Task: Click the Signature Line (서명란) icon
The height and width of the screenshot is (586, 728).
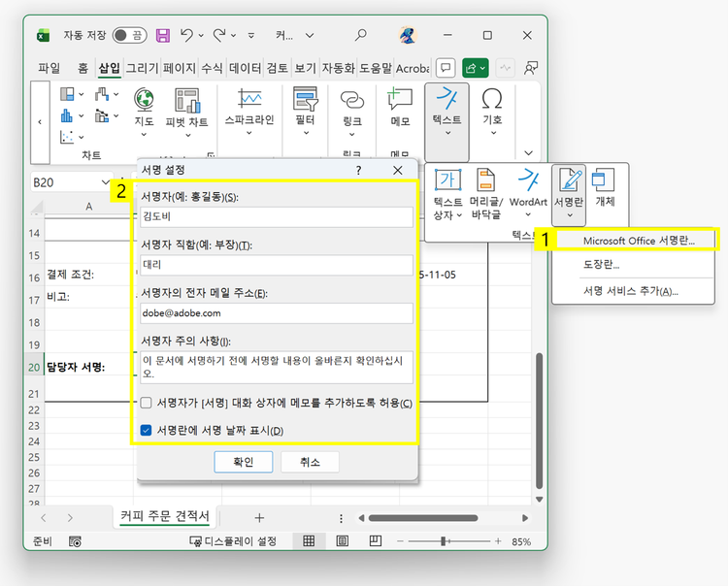Action: tap(569, 194)
